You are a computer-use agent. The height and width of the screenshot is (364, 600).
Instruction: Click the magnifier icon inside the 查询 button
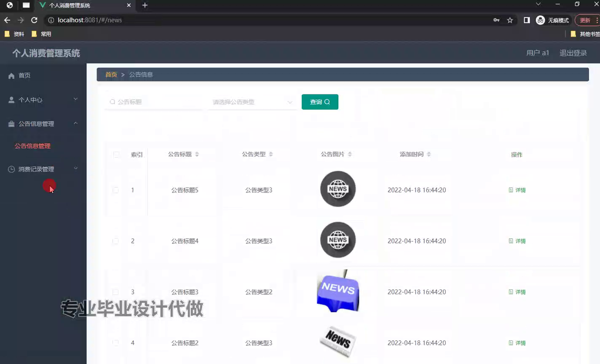click(327, 102)
